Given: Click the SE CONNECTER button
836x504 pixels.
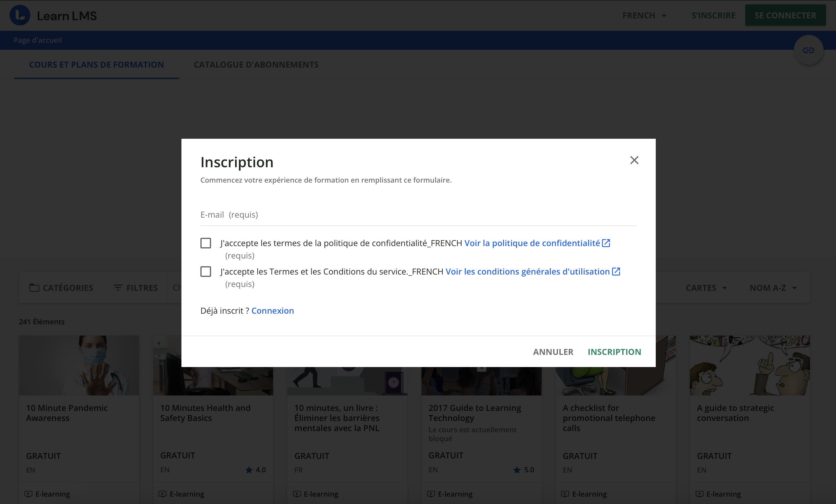Looking at the screenshot, I should pyautogui.click(x=785, y=15).
